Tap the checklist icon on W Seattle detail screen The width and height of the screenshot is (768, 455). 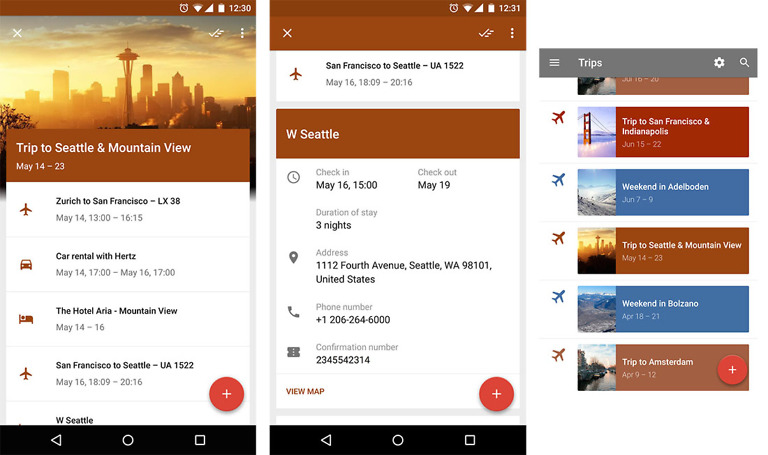click(x=486, y=33)
